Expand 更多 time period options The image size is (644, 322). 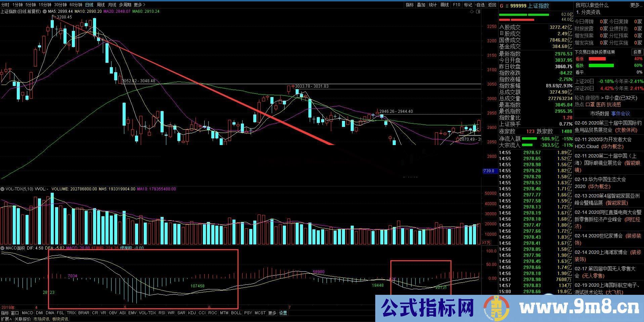(139, 5)
